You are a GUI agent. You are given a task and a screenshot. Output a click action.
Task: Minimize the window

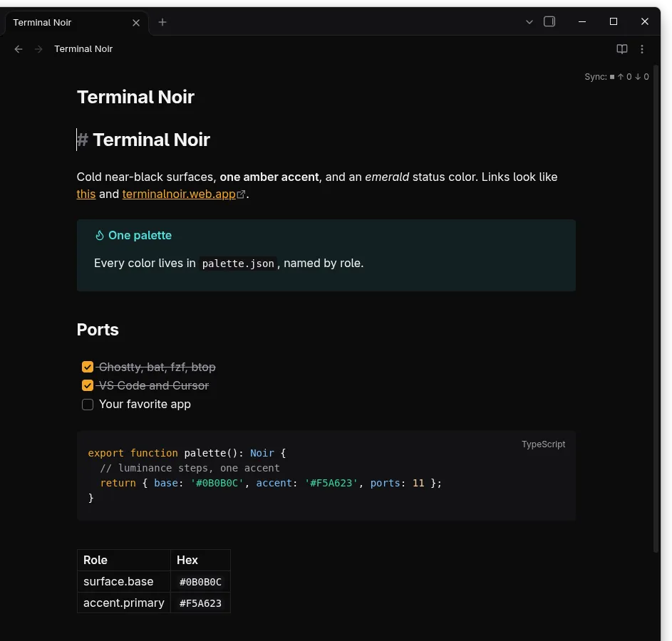pos(582,21)
